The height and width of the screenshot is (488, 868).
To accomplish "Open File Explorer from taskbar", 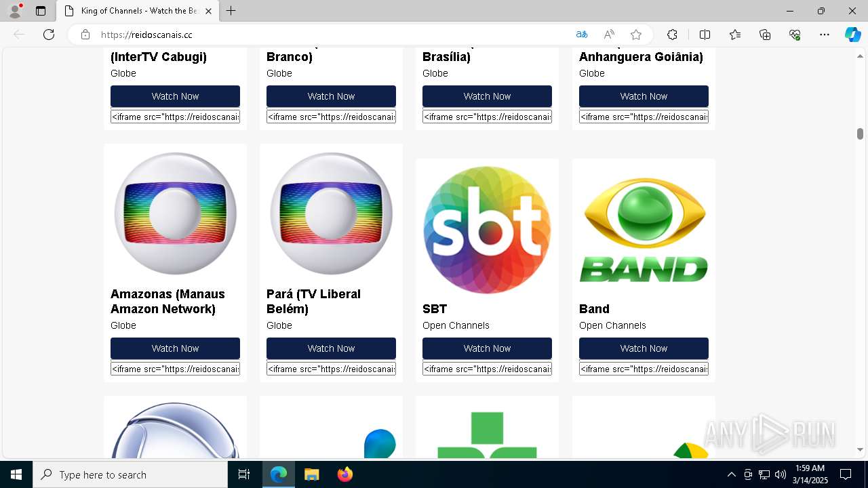I will point(311,474).
